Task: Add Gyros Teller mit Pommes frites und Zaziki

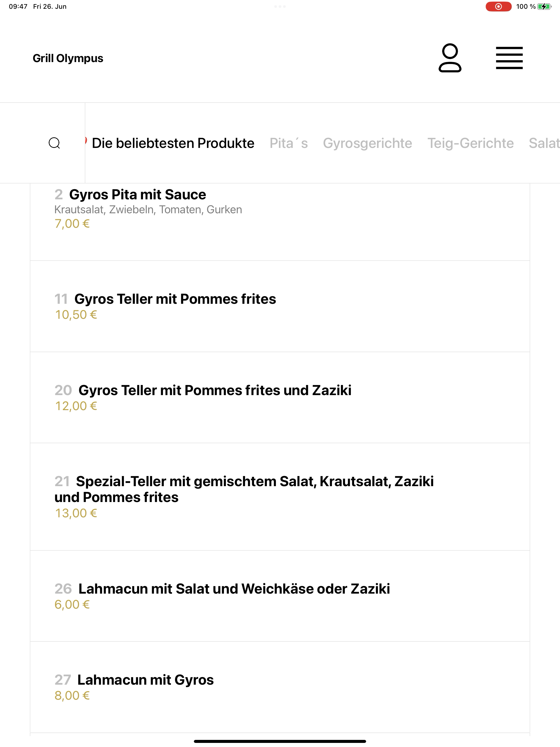Action: coord(280,398)
